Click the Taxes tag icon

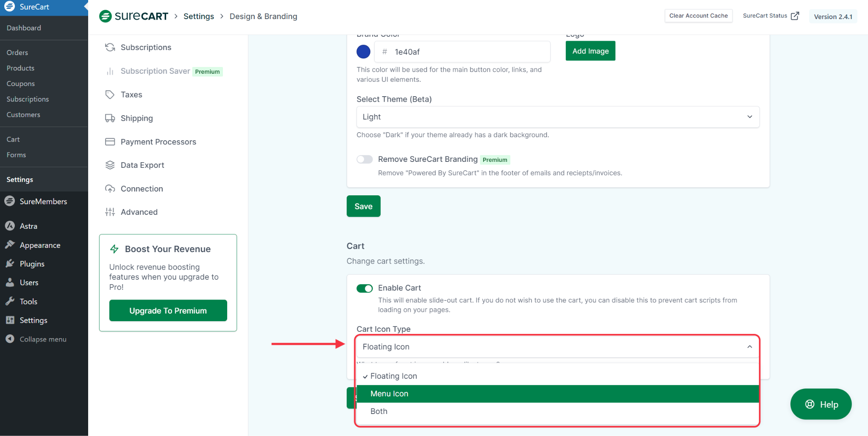[x=110, y=94]
